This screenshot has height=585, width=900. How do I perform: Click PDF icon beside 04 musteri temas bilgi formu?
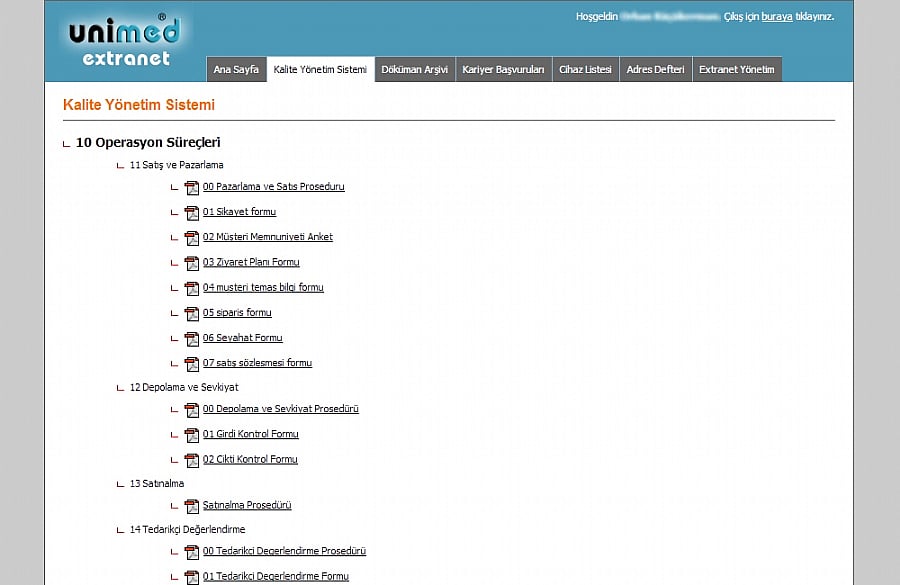(x=192, y=289)
